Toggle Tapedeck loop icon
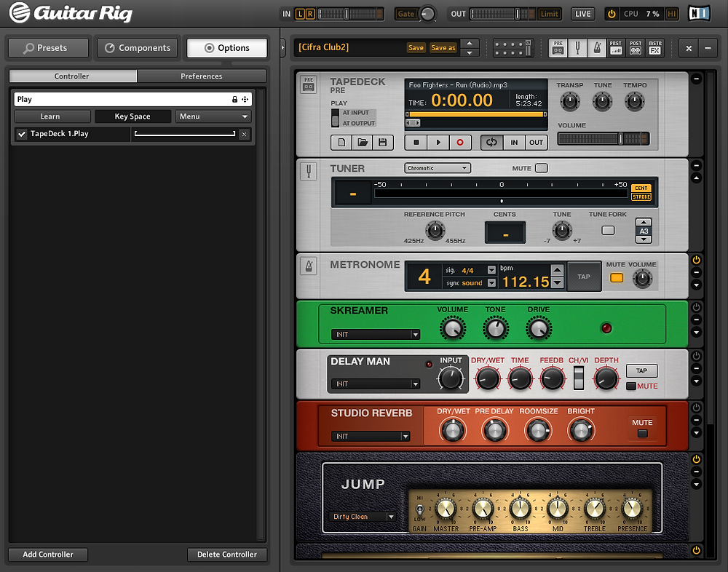This screenshot has width=728, height=572. (491, 143)
